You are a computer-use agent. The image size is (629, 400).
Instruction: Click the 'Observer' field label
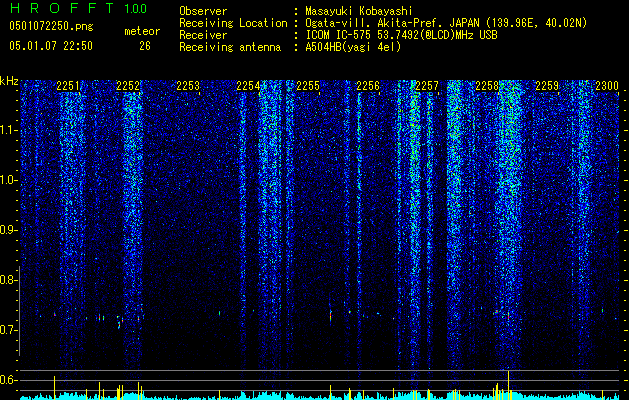click(203, 11)
